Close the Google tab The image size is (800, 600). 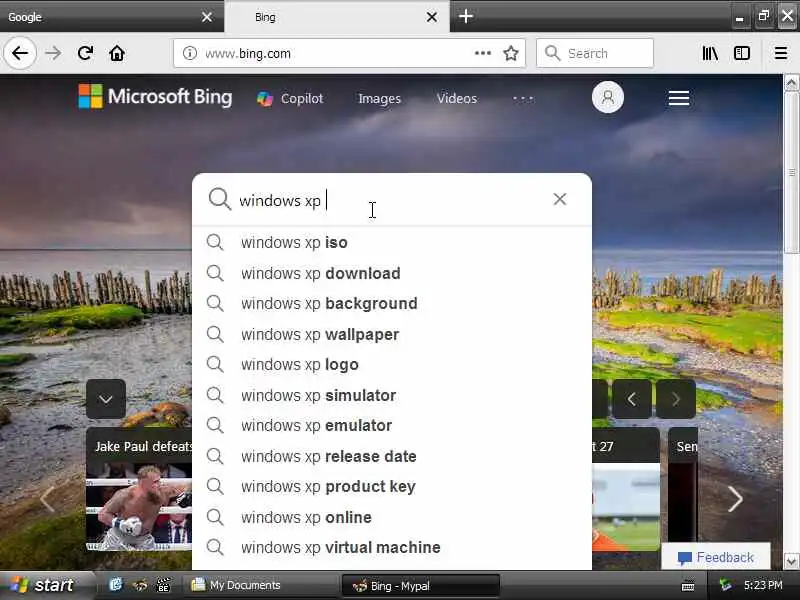click(x=207, y=17)
